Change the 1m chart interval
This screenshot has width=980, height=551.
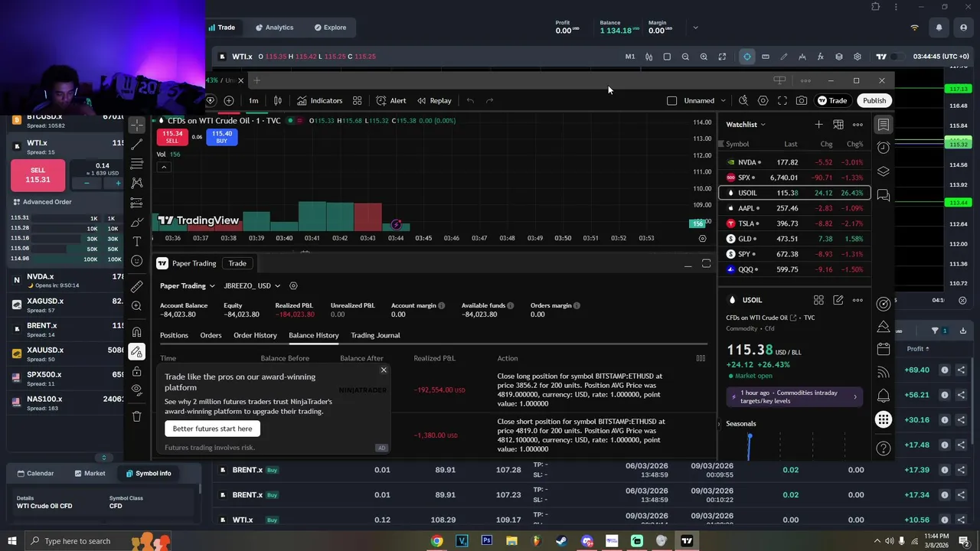pos(253,100)
